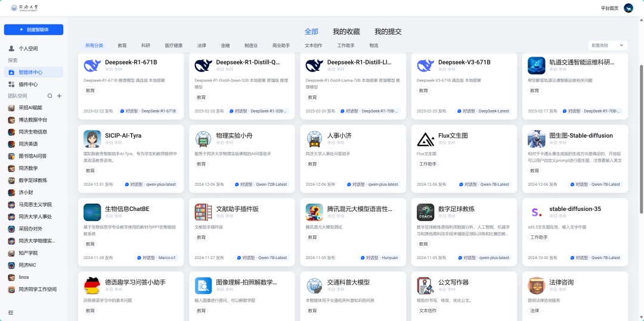The width and height of the screenshot is (644, 321).
Task: Click the 创建智能体 button
Action: [33, 30]
